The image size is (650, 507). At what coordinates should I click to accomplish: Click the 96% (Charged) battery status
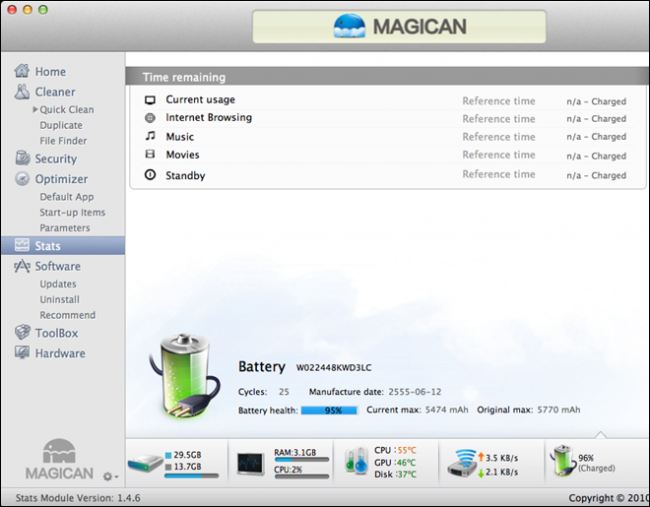(597, 463)
